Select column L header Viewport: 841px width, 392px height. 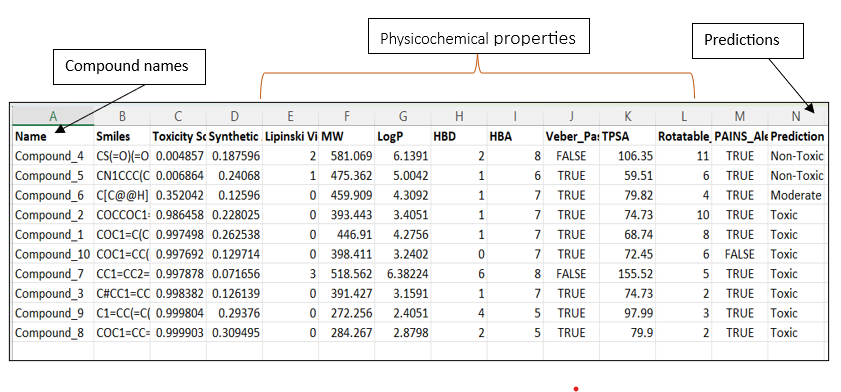pos(684,116)
